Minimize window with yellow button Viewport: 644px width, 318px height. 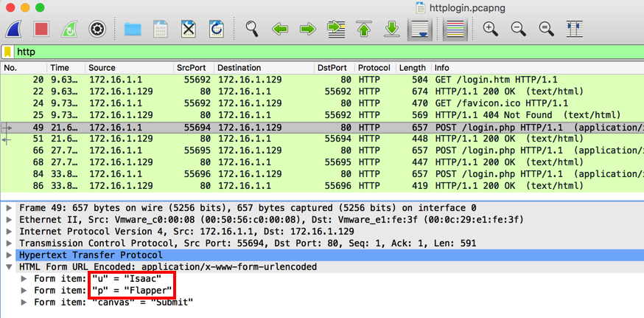25,7
